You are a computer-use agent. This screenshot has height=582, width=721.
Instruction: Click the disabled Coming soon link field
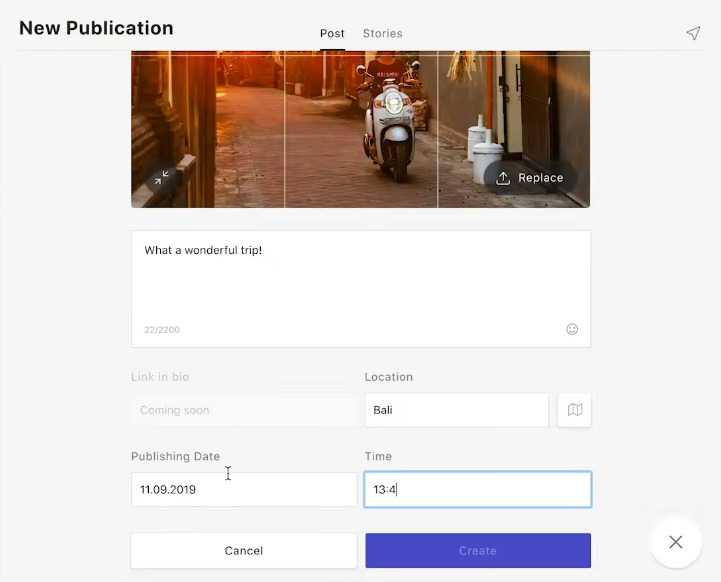coord(244,410)
